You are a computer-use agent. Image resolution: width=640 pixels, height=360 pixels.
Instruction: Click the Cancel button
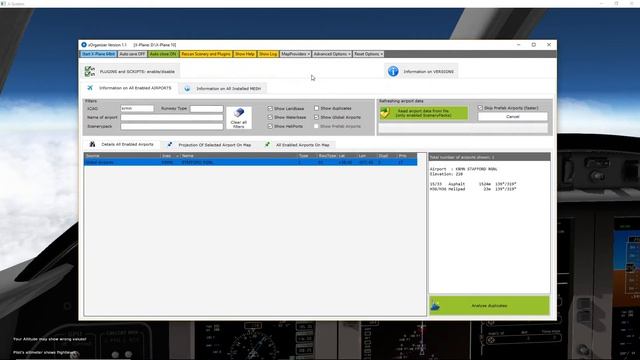pos(513,117)
